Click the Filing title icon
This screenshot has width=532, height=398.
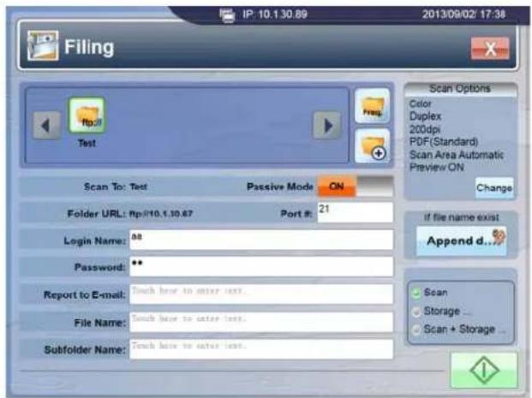coord(43,46)
